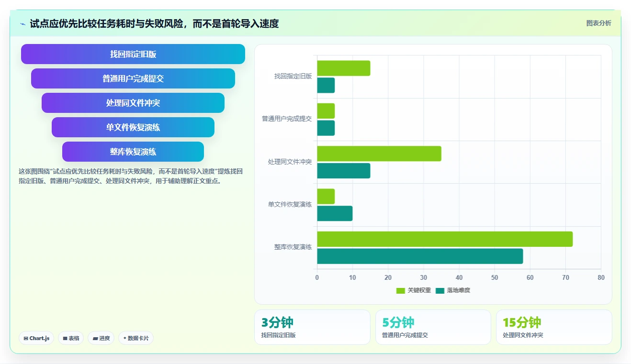Click the x-axis tick value 40
The image size is (631, 364).
click(x=459, y=278)
